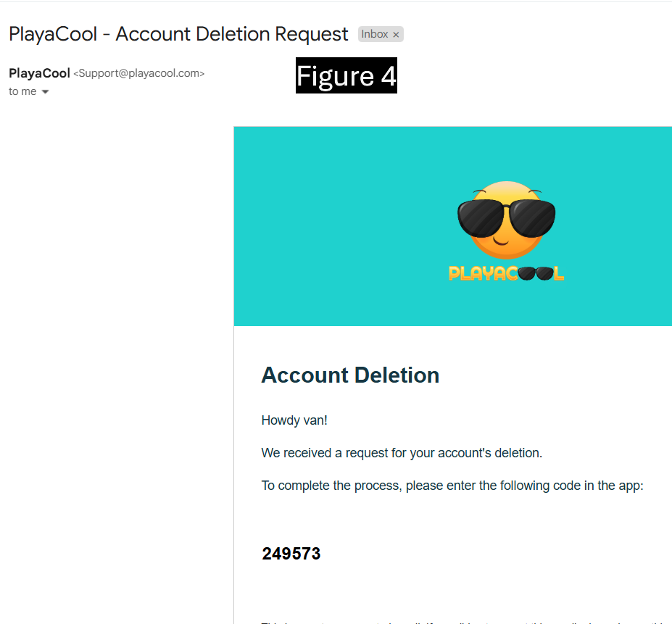
Task: Click the "We received a request" sentence
Action: 402,453
